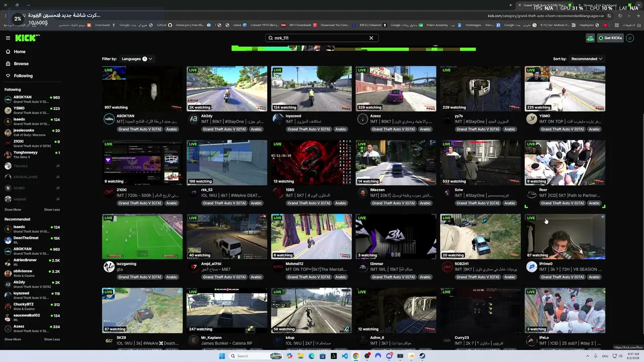Click iPrime0's avatar below the stream thumbnail
The width and height of the screenshot is (644, 362).
click(531, 266)
